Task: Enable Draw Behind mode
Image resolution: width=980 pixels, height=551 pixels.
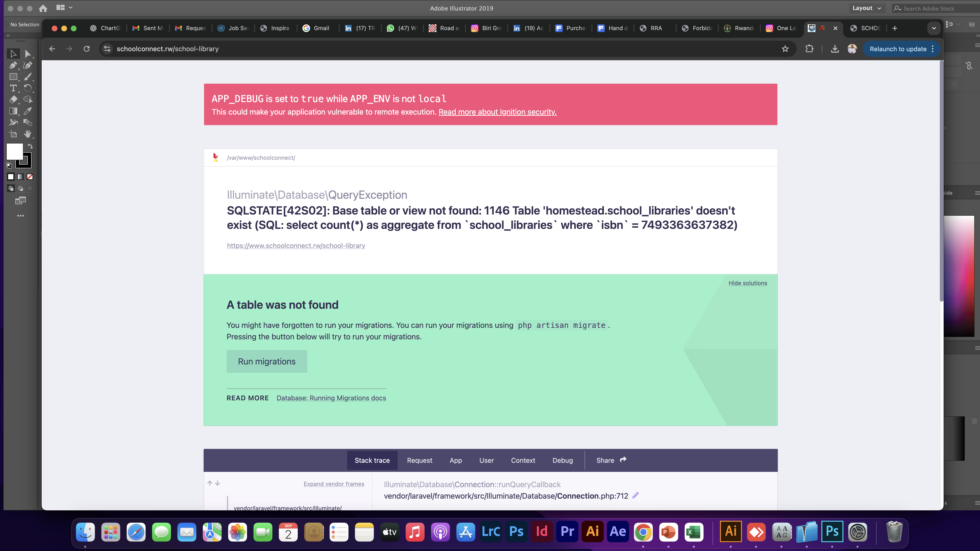Action: tap(20, 188)
